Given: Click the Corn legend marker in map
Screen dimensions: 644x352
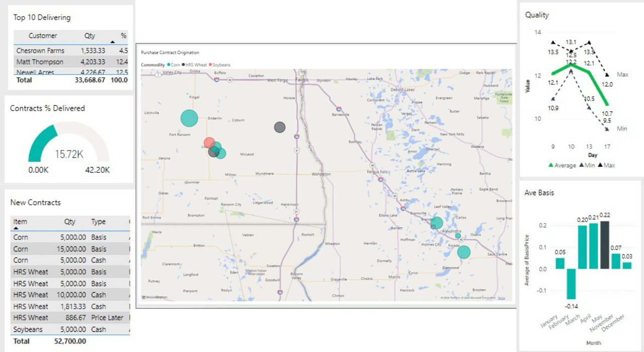Looking at the screenshot, I should 169,65.
